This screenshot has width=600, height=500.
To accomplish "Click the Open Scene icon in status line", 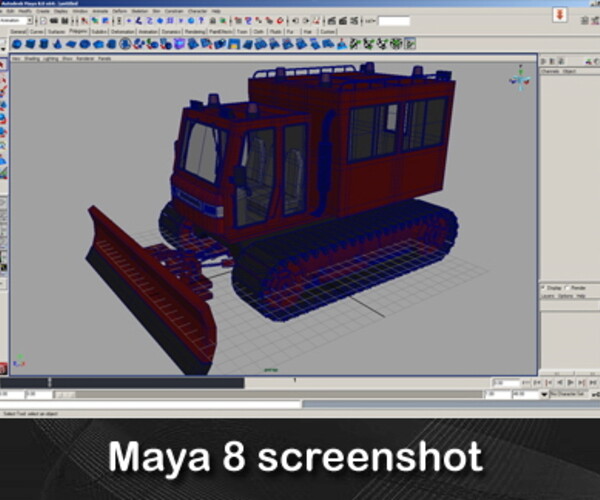I will point(54,21).
